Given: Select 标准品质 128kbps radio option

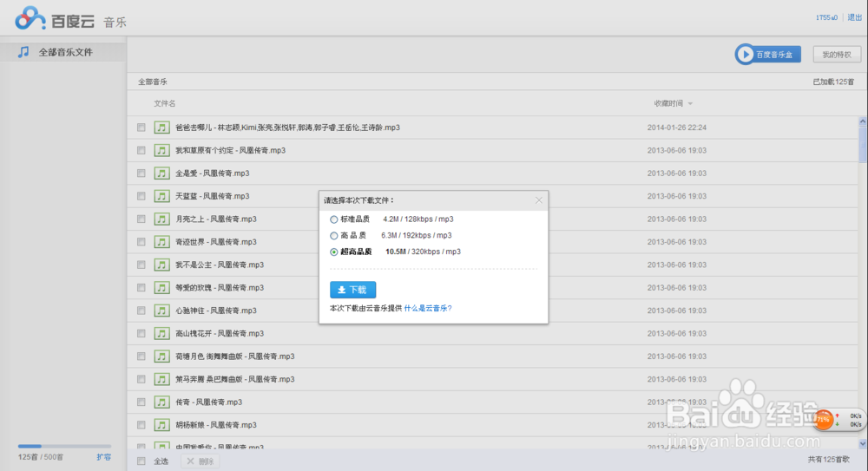Looking at the screenshot, I should (x=334, y=219).
